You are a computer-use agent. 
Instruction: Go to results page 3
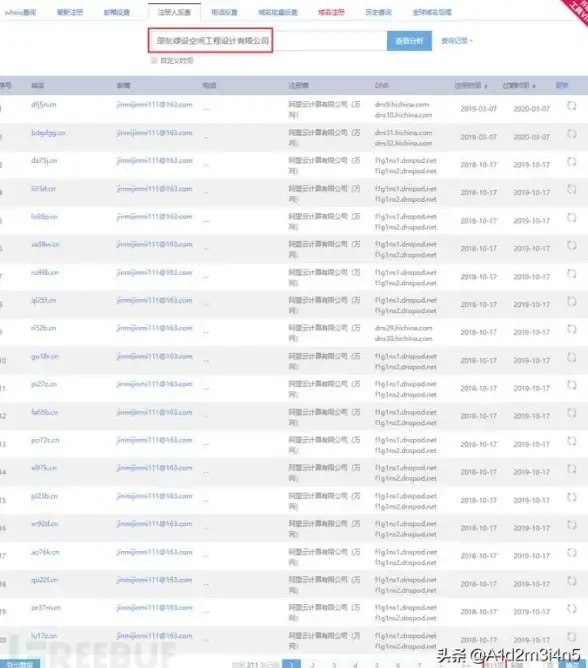tap(334, 665)
